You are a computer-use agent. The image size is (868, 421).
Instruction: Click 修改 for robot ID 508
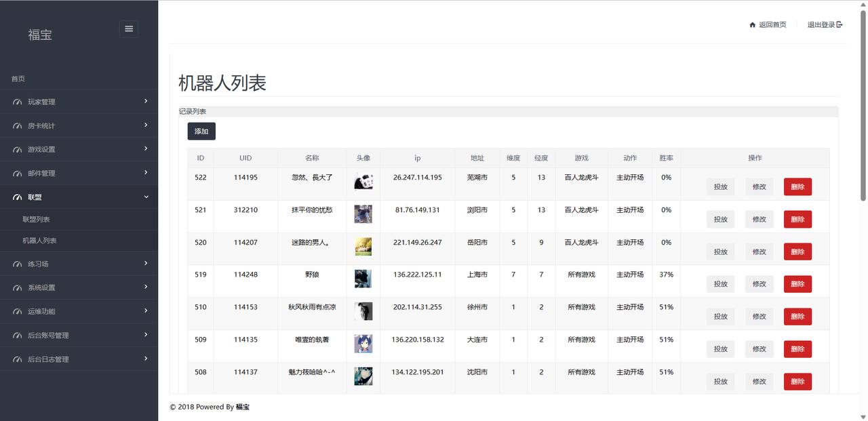pyautogui.click(x=759, y=382)
